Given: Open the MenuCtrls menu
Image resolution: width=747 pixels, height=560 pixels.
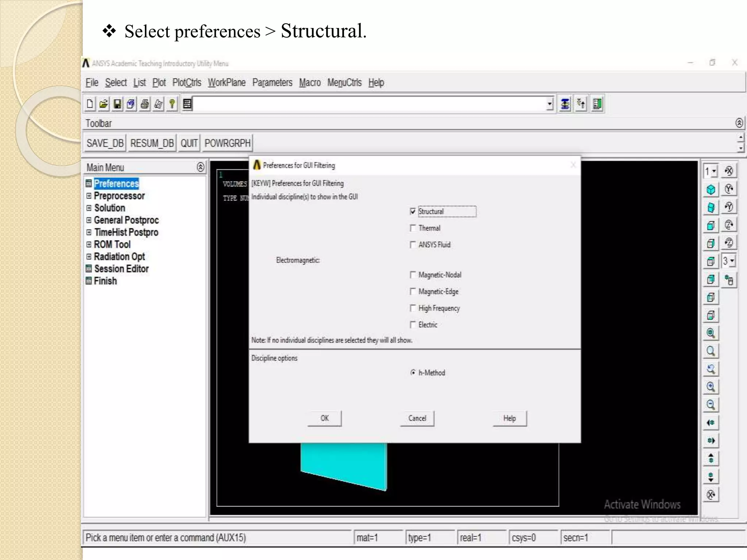Looking at the screenshot, I should (x=344, y=83).
